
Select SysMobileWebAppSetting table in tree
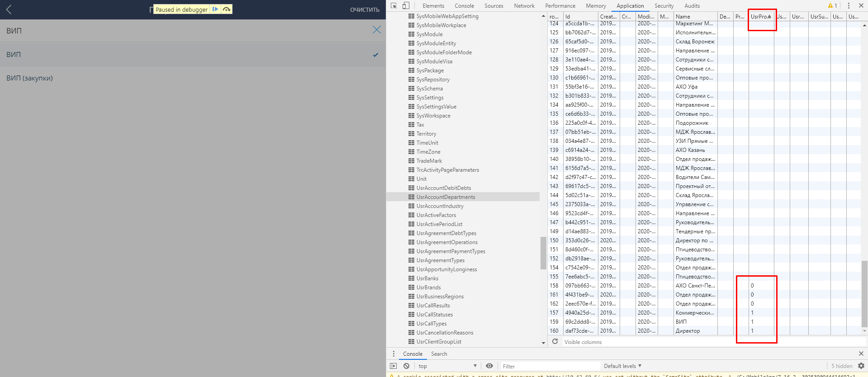click(447, 16)
